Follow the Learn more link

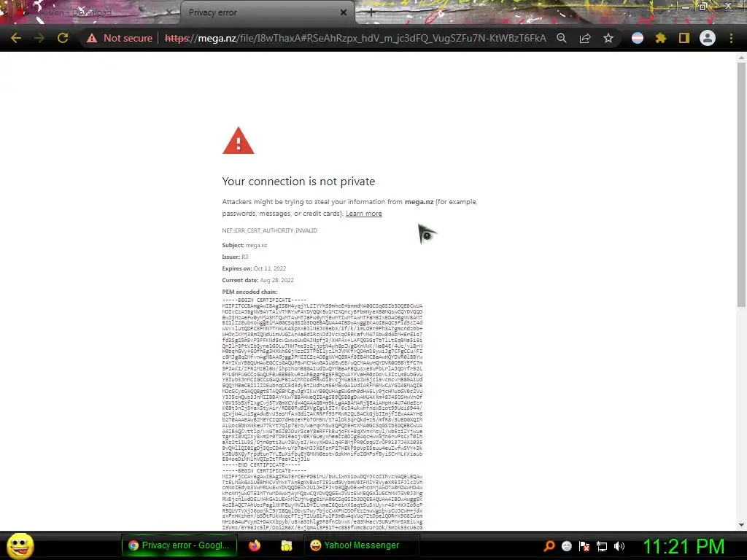pyautogui.click(x=363, y=214)
